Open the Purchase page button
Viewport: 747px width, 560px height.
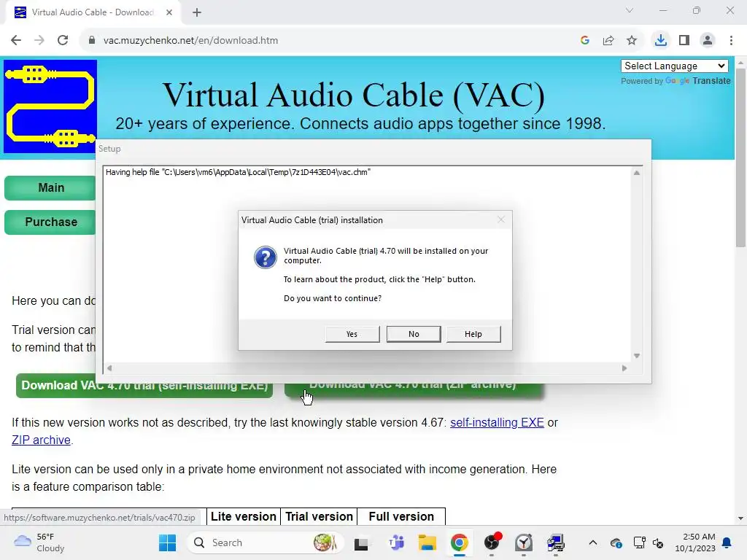click(x=50, y=222)
